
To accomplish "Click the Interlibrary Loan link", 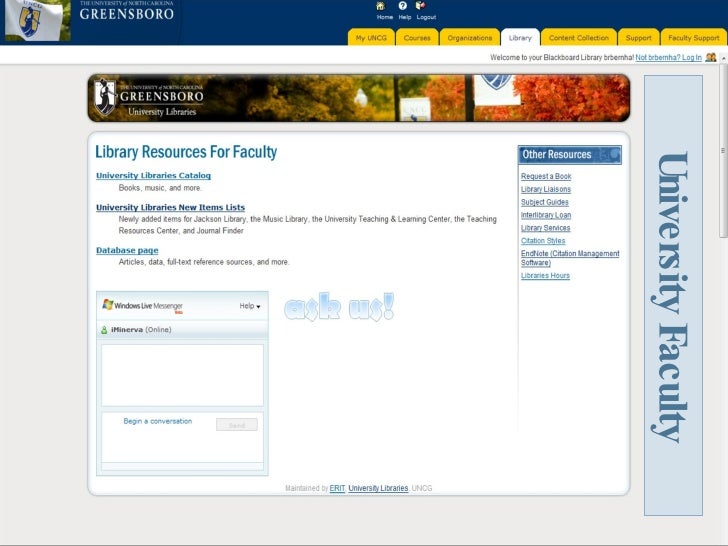I will click(x=546, y=215).
